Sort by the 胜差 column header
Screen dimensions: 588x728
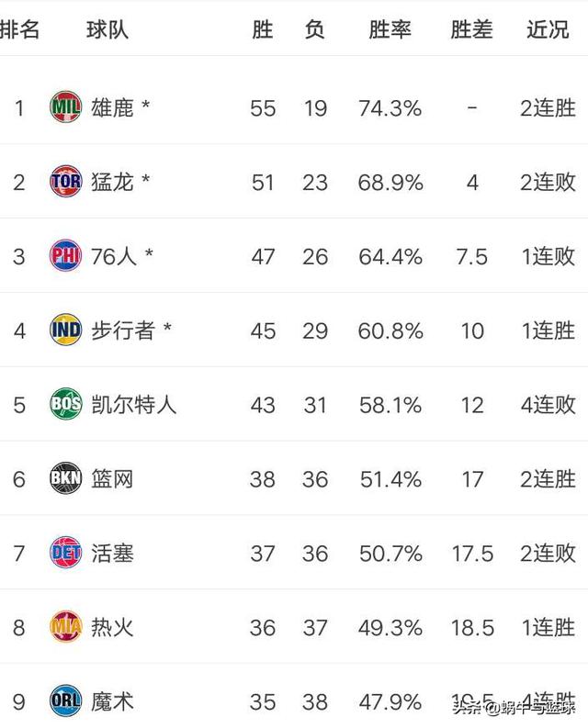click(472, 30)
